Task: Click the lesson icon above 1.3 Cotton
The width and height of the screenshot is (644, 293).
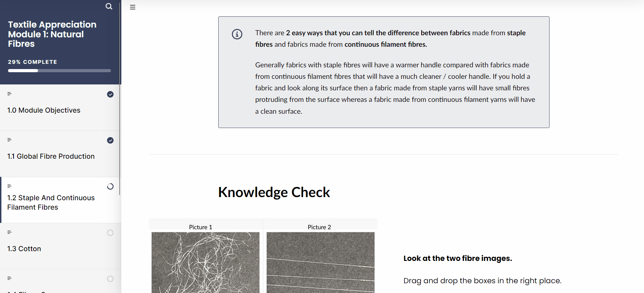Action: (9, 232)
